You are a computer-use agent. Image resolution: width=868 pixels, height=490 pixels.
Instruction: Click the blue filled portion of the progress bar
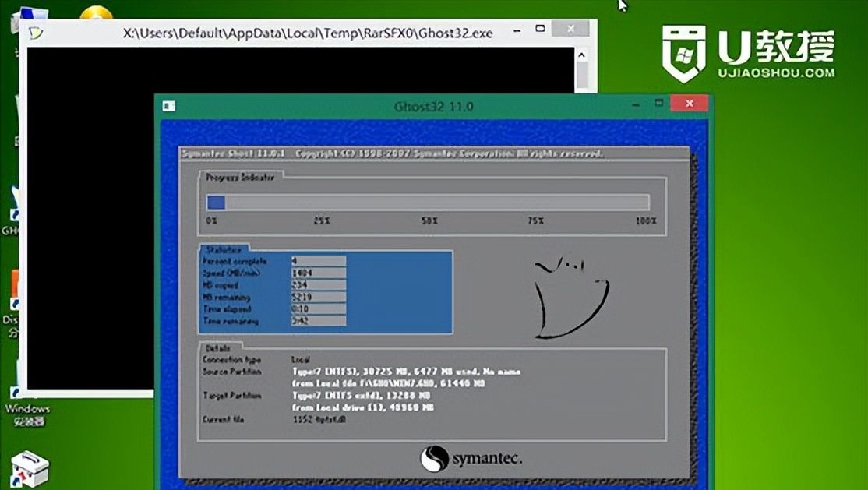(x=216, y=202)
